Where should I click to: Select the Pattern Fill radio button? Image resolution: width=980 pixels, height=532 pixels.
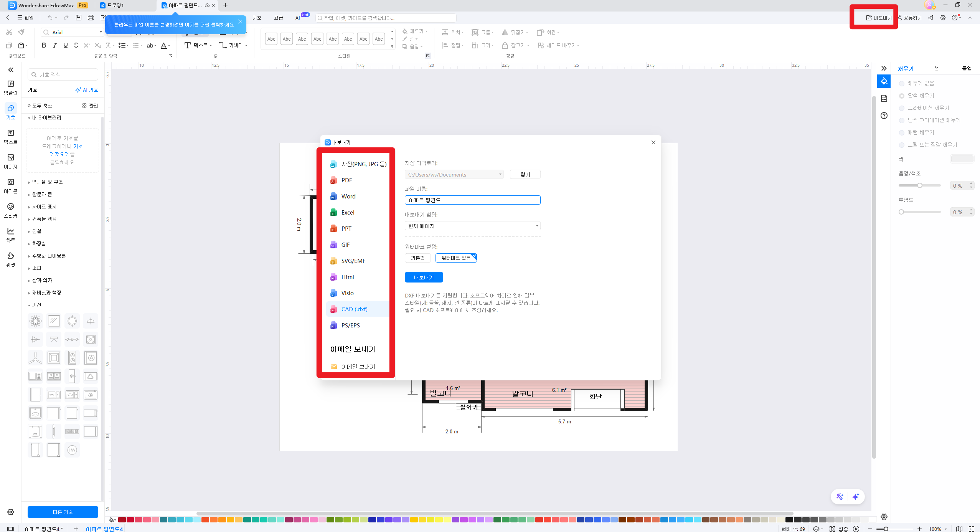click(902, 132)
